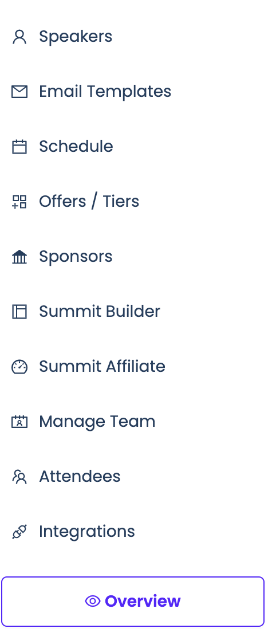This screenshot has height=644, width=276.
Task: Open the Speakers menu item
Action: [x=76, y=37]
